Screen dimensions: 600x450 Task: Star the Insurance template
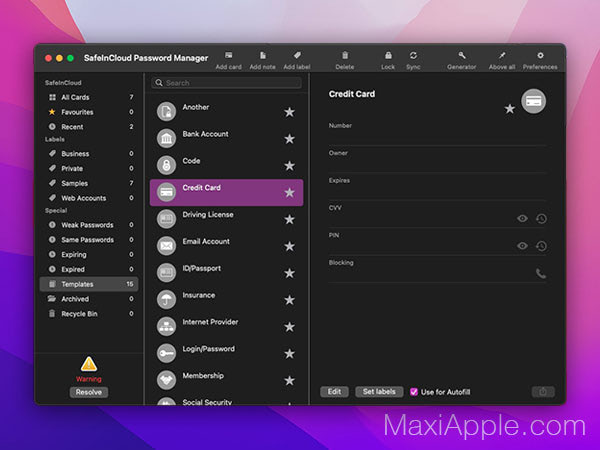289,300
